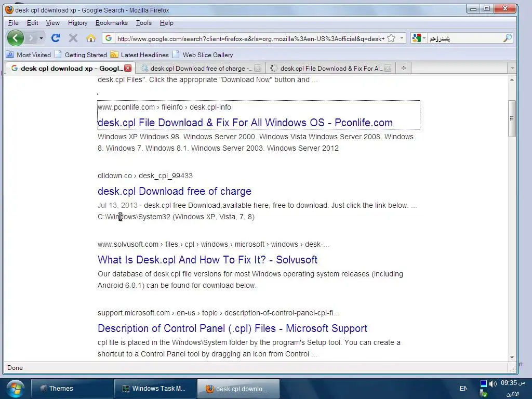532x399 pixels.
Task: Switch to Windows Task Manager taskbar button
Action: (x=155, y=389)
